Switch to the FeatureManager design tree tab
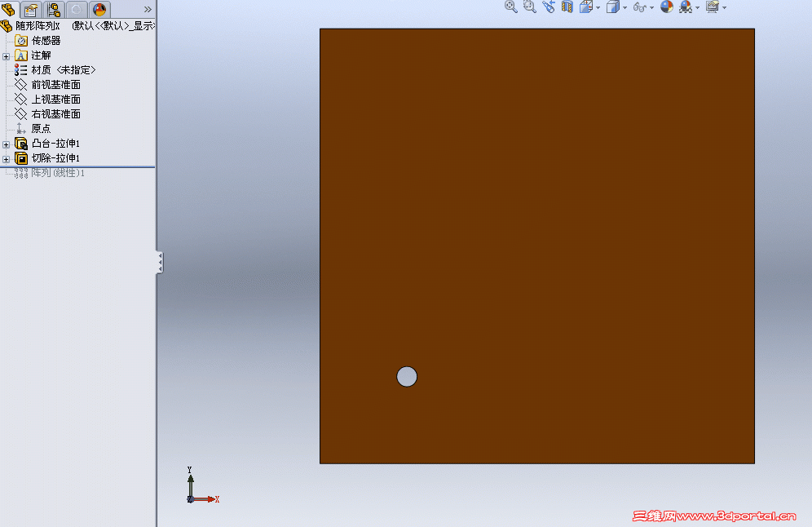The image size is (812, 527). [x=9, y=9]
